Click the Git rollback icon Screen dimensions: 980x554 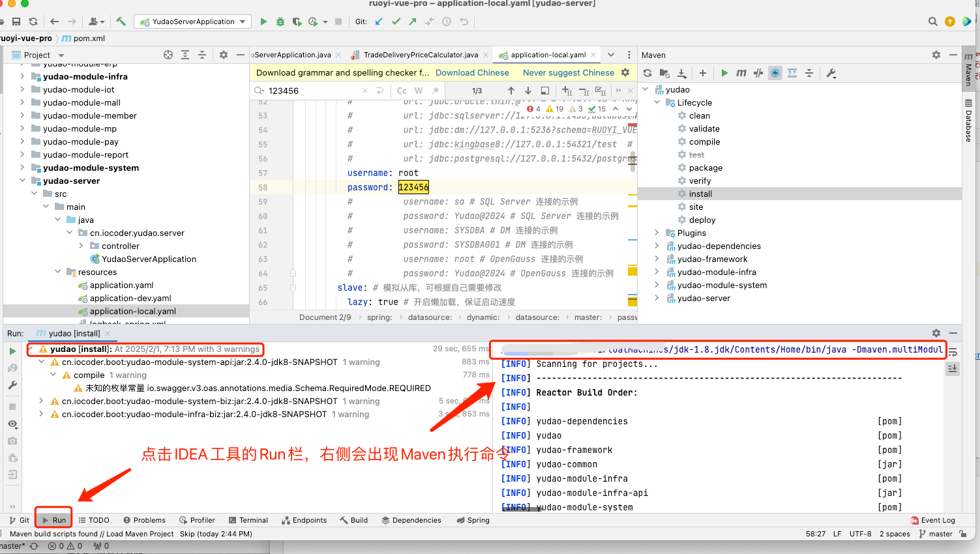464,22
